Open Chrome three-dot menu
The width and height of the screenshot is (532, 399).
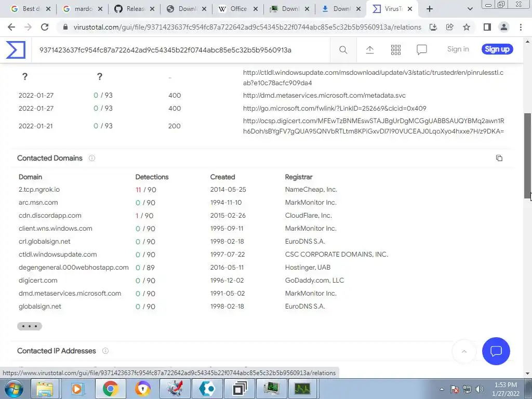(x=521, y=27)
